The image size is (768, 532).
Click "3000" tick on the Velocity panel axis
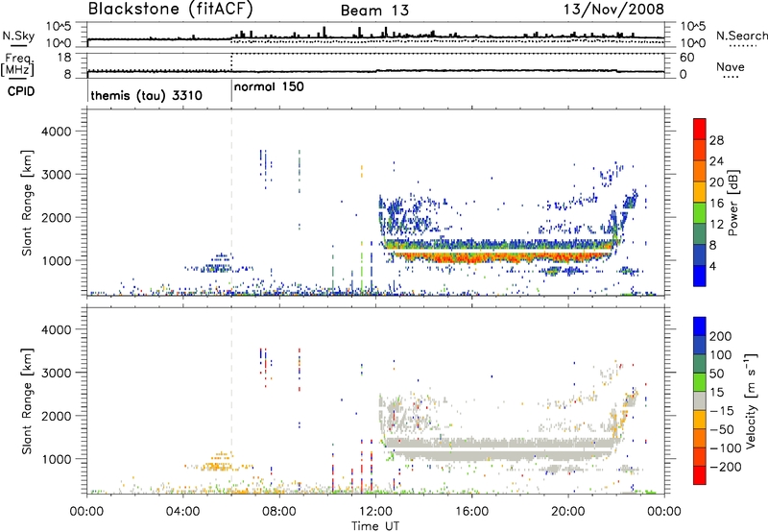pyautogui.click(x=56, y=373)
